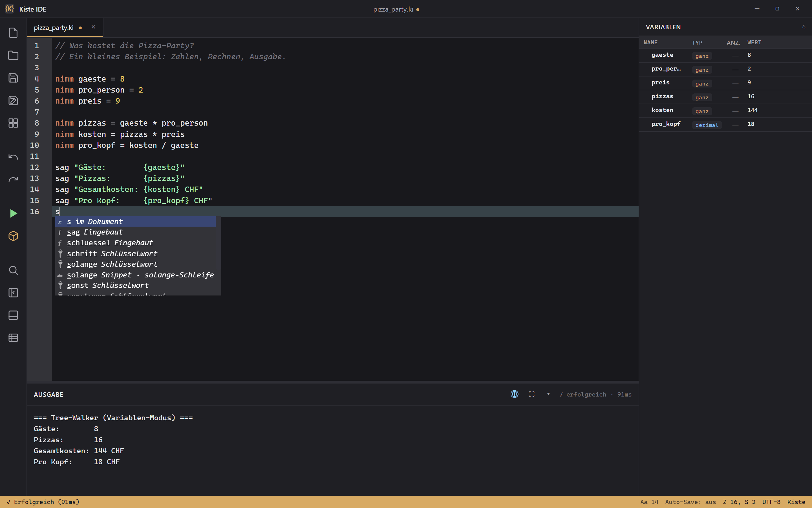Viewport: 812px width, 508px height.
Task: Toggle the bottom output panel icon
Action: coord(13,315)
